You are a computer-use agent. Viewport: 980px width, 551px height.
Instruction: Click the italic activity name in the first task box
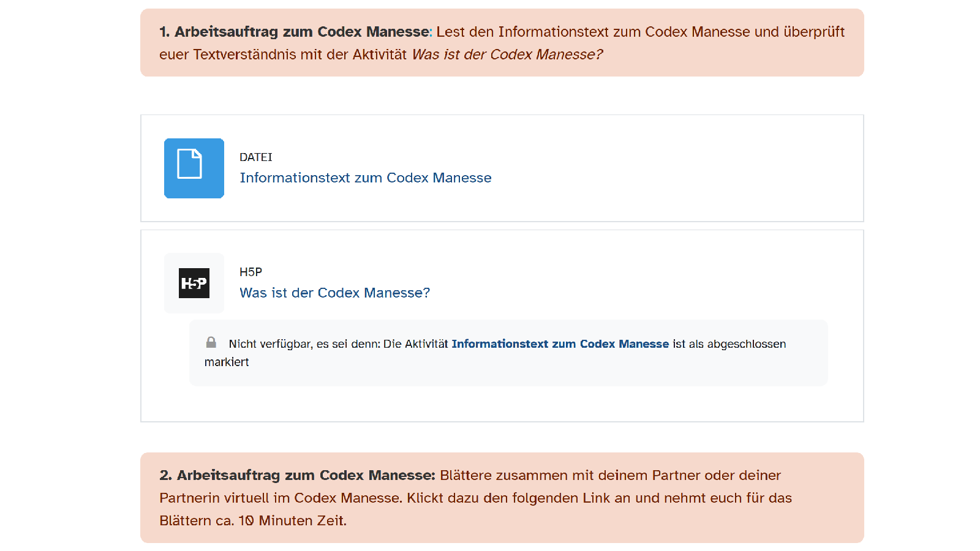(x=507, y=54)
